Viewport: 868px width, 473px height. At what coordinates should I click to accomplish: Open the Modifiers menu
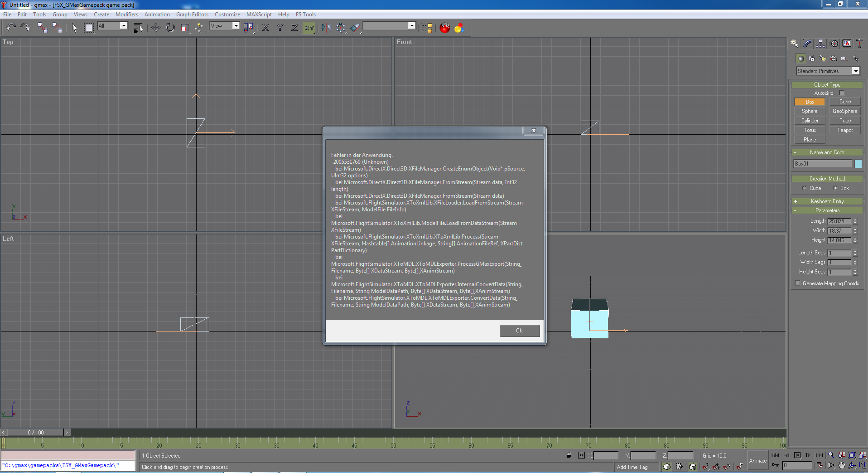pos(127,15)
